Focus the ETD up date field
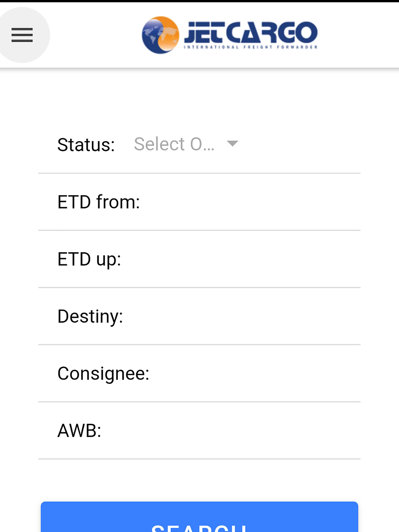399x532 pixels. 240,259
